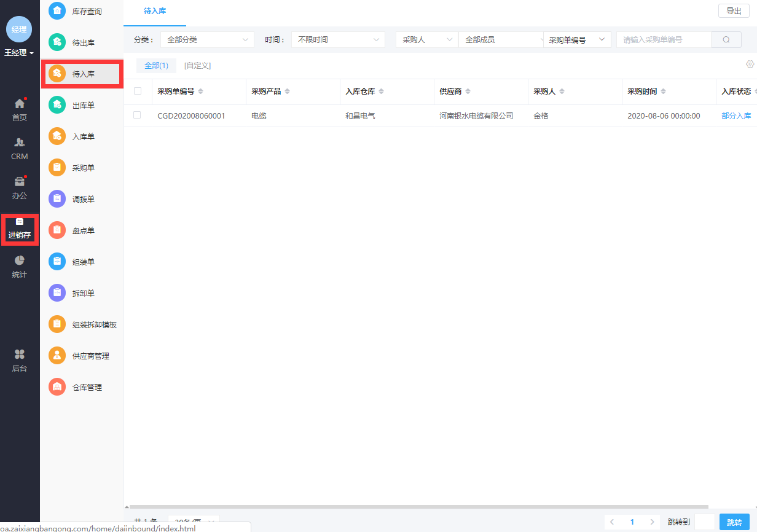The image size is (757, 532).
Task: Click the 待入库 orange icon in sidebar
Action: point(57,74)
